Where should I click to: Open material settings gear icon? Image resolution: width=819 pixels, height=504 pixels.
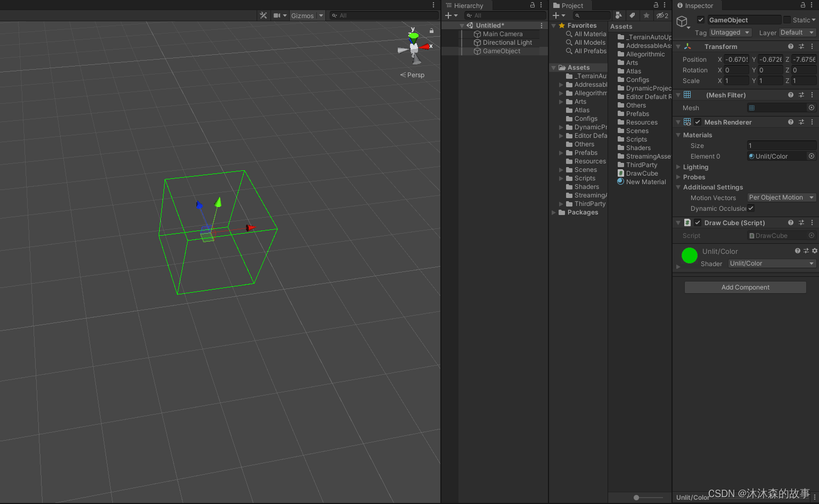click(814, 251)
